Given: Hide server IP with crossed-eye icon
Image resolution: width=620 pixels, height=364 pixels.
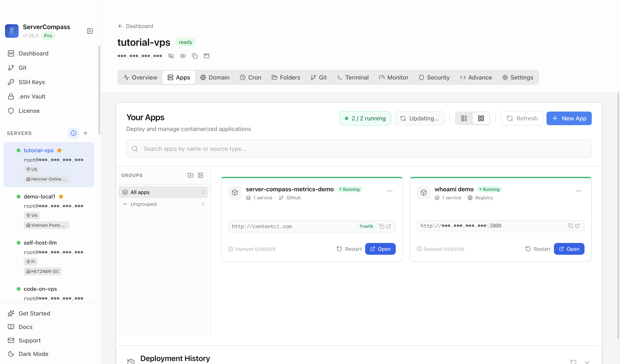Looking at the screenshot, I should tap(171, 56).
